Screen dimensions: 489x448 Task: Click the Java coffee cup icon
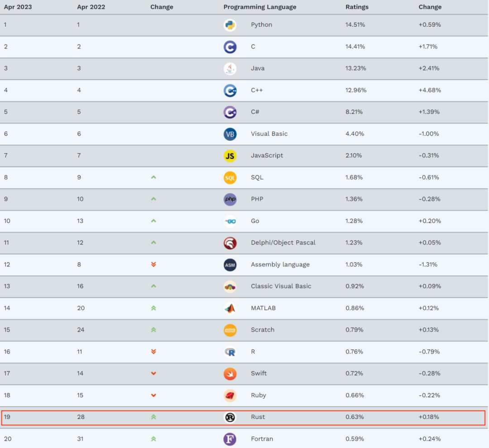(230, 68)
